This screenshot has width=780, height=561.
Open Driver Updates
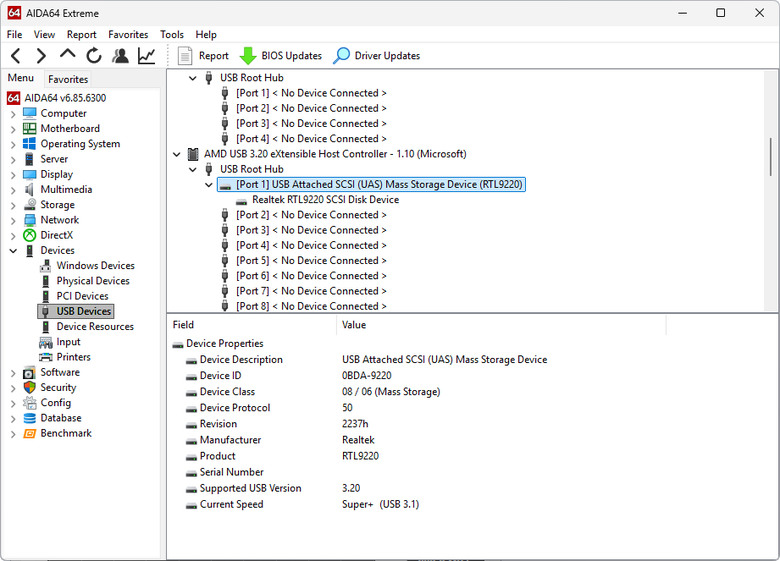(x=377, y=56)
